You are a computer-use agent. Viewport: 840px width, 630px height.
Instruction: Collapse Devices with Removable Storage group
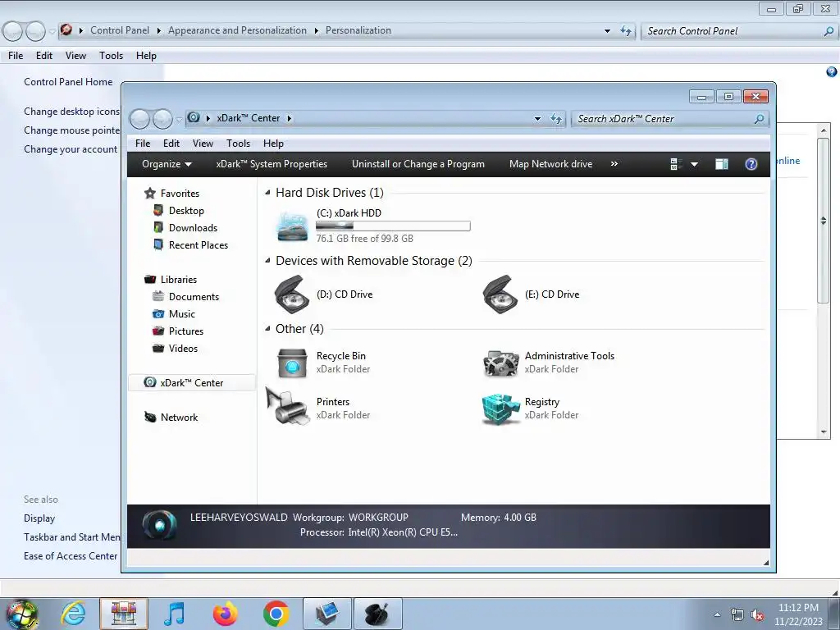pos(267,260)
